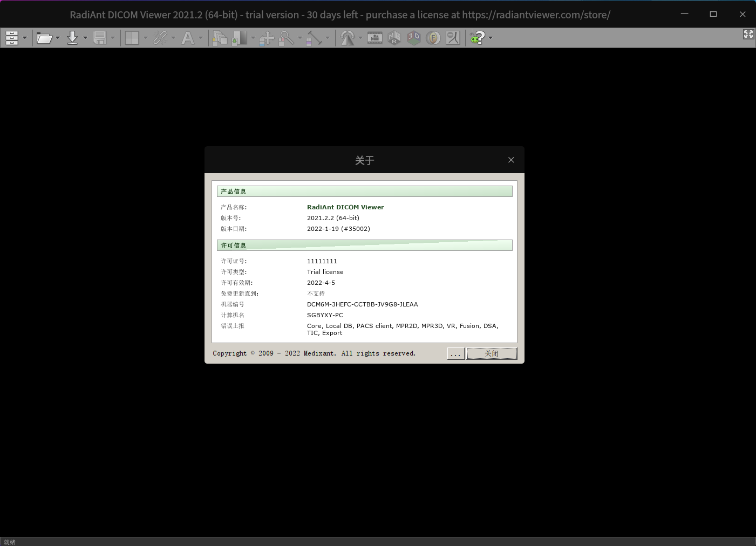Click the round F fusion icon
Image resolution: width=756 pixels, height=546 pixels.
tap(433, 38)
